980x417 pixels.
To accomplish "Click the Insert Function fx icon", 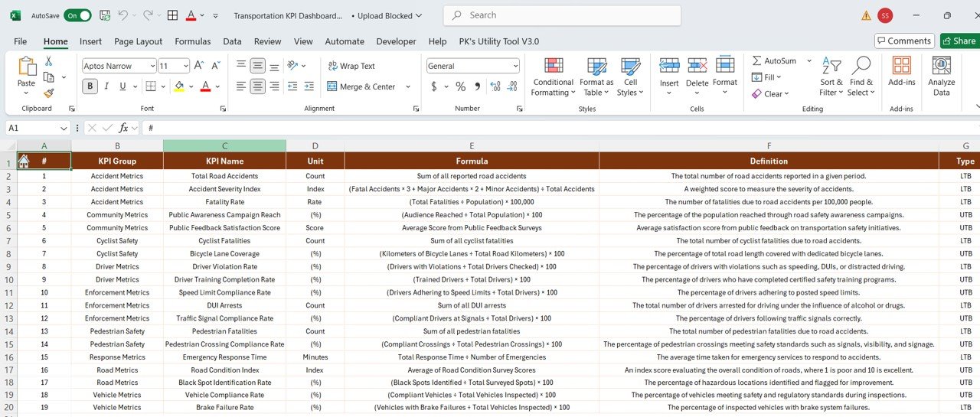I will [x=122, y=128].
